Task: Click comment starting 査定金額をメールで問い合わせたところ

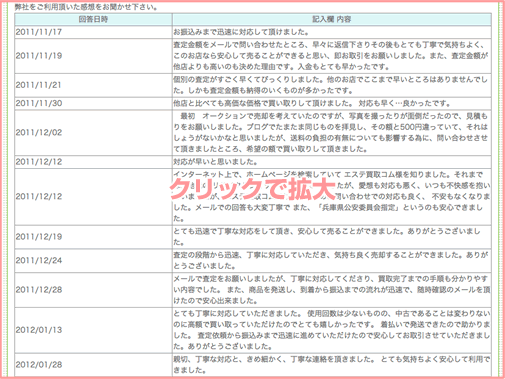Action: tap(332, 56)
